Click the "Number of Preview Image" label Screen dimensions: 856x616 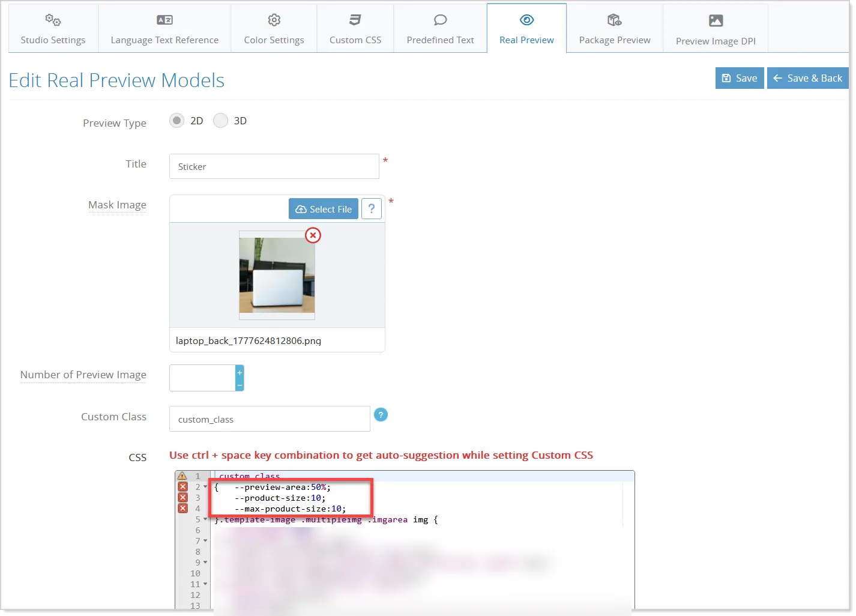[x=83, y=375]
